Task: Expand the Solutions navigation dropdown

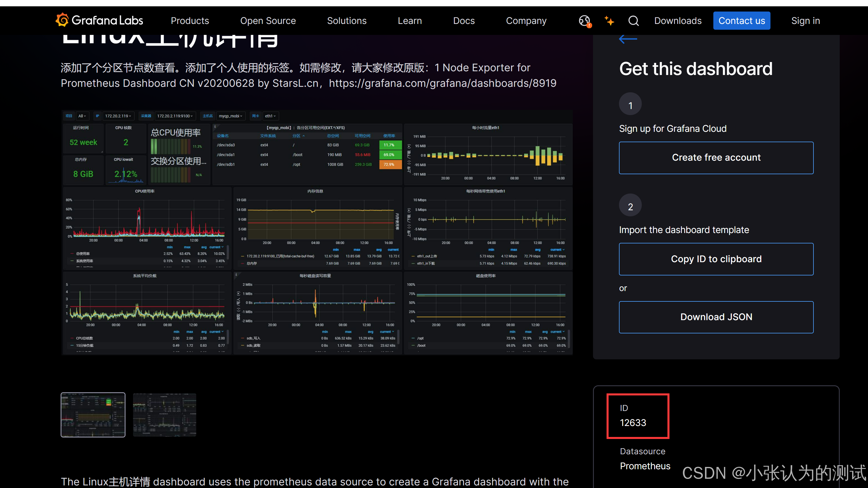Action: (x=347, y=21)
